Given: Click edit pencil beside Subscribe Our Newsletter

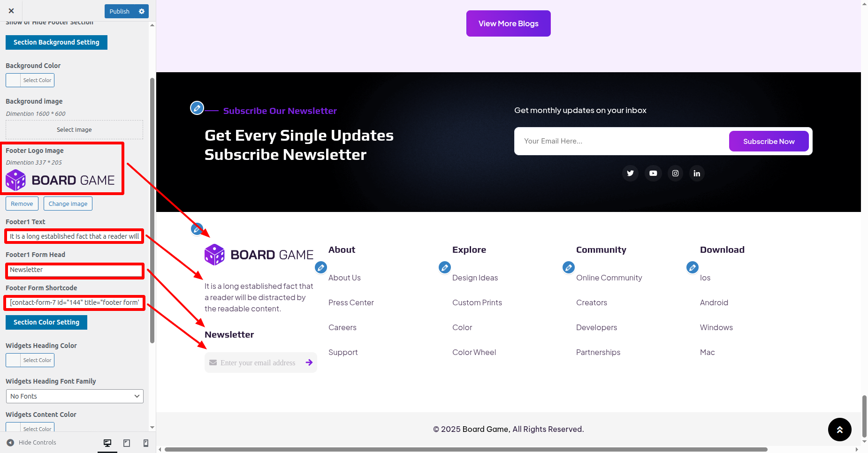Looking at the screenshot, I should [197, 108].
